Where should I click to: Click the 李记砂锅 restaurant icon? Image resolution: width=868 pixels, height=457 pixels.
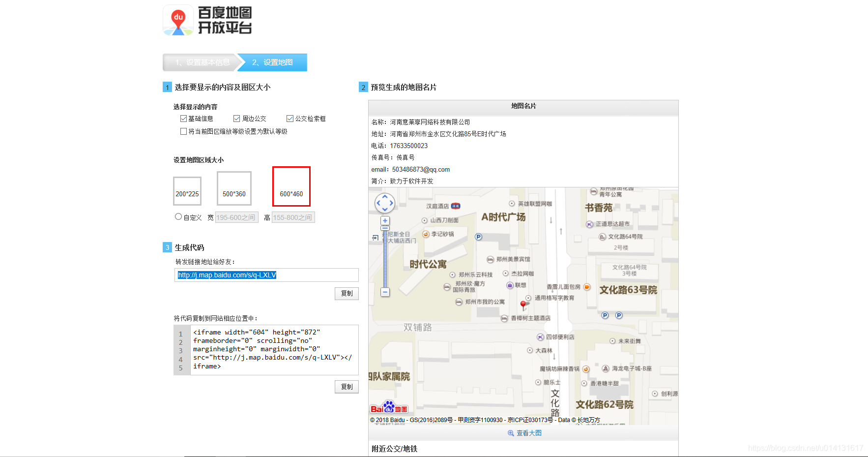click(426, 234)
